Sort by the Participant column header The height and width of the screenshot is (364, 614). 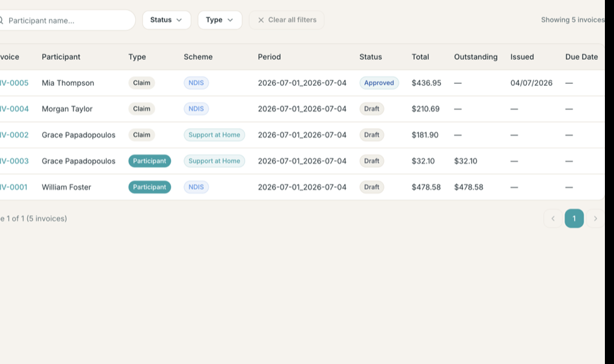pyautogui.click(x=61, y=57)
